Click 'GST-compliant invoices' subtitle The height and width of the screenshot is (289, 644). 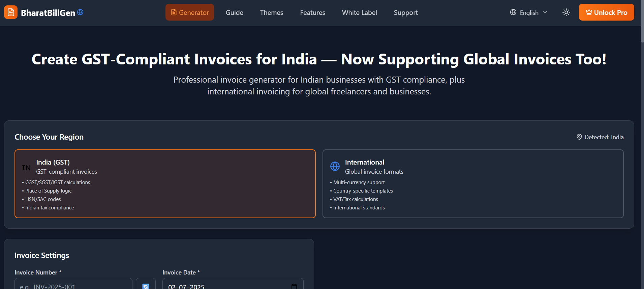tap(66, 172)
